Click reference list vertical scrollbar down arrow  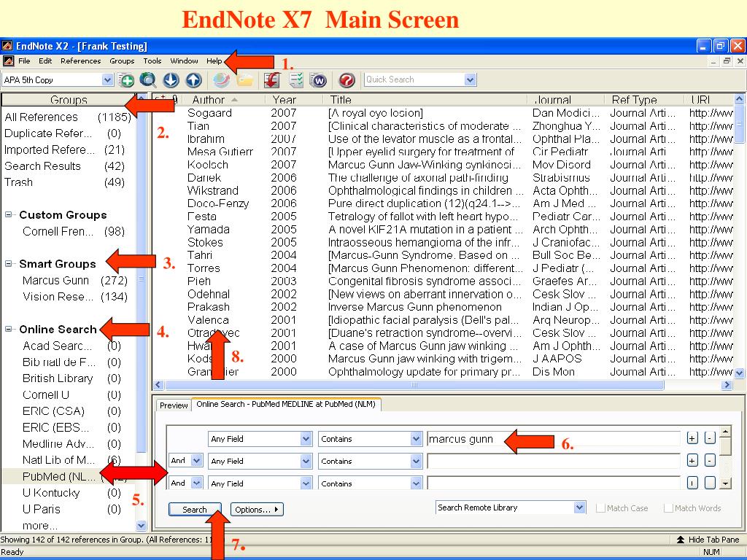[x=740, y=373]
